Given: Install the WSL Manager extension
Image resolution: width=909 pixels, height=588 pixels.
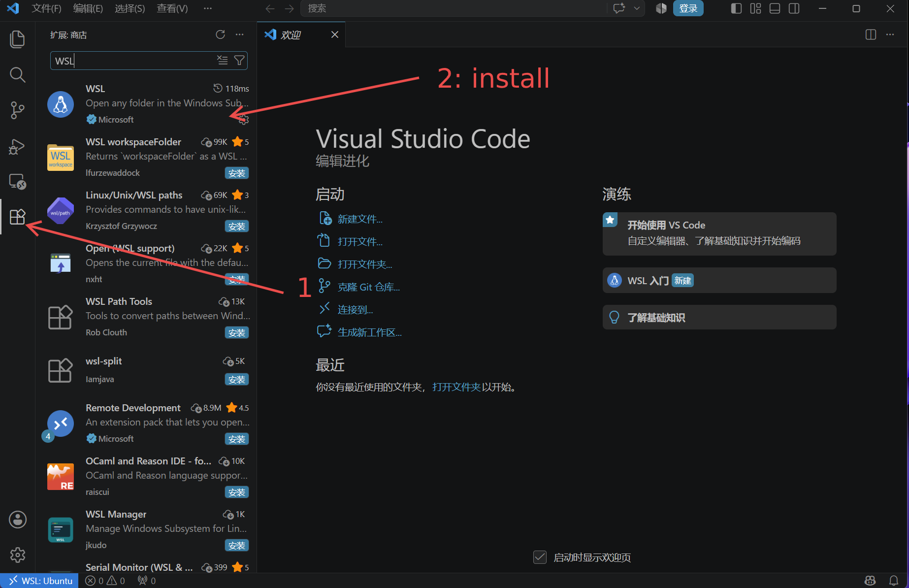Looking at the screenshot, I should pos(237,546).
